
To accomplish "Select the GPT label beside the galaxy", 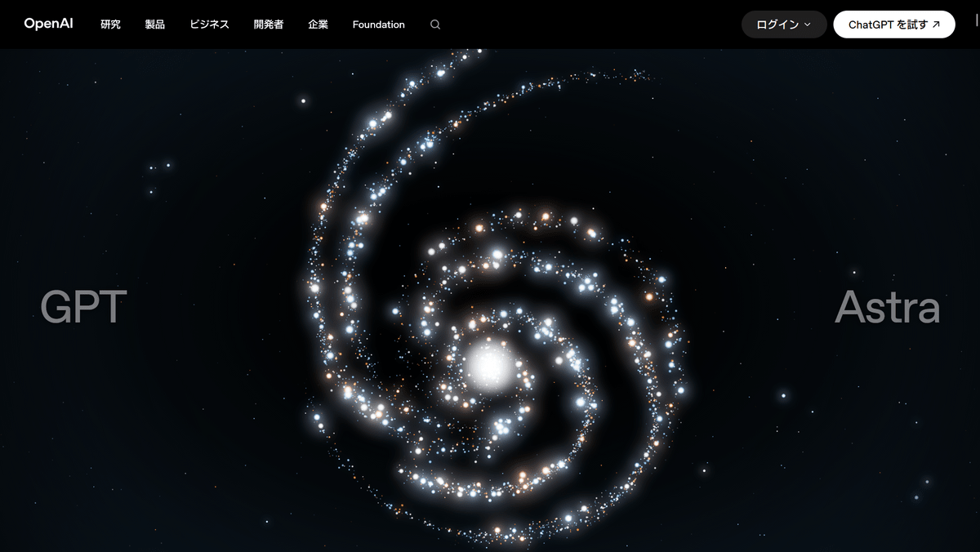I will 83,307.
